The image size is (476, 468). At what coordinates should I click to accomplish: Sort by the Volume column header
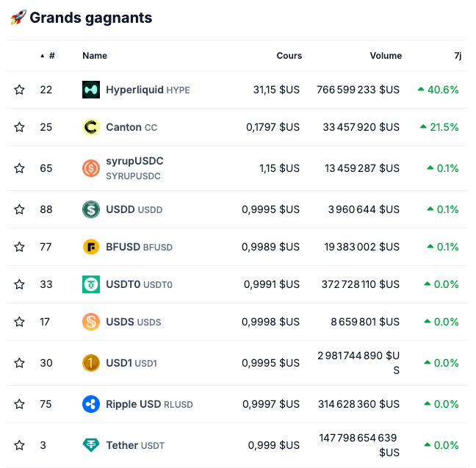pos(386,56)
